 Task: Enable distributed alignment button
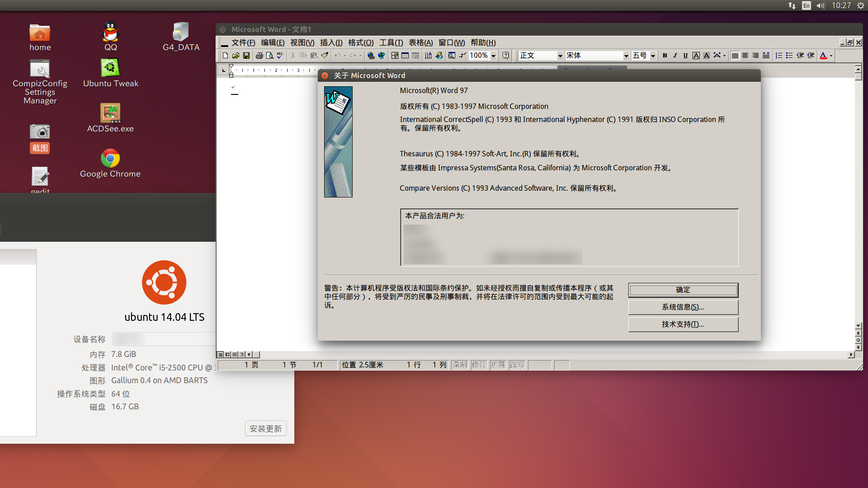[x=766, y=56]
